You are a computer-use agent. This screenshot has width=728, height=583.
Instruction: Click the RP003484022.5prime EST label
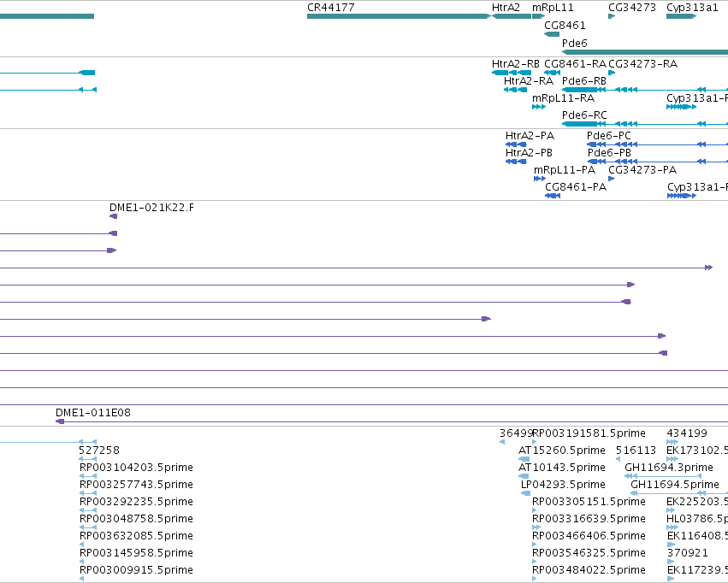tap(589, 570)
